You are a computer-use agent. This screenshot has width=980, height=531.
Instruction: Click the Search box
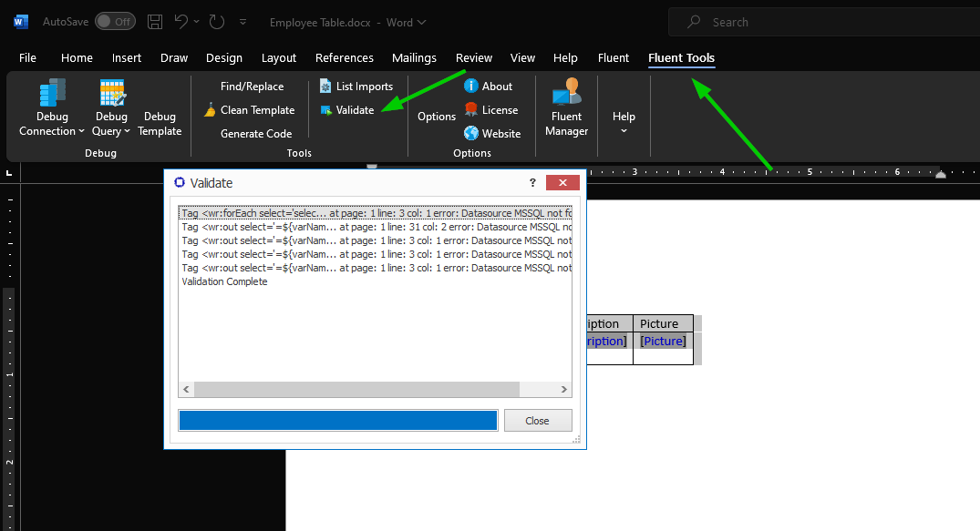click(824, 22)
